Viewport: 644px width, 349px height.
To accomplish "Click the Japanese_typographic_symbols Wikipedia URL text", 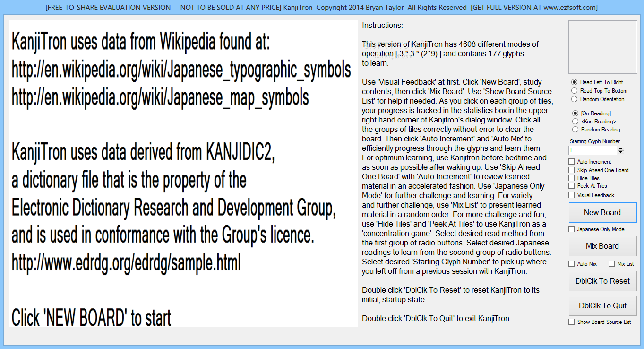I will [x=181, y=70].
